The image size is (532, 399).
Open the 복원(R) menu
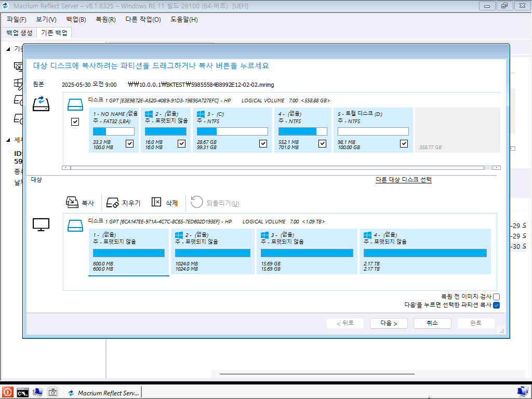click(x=105, y=19)
